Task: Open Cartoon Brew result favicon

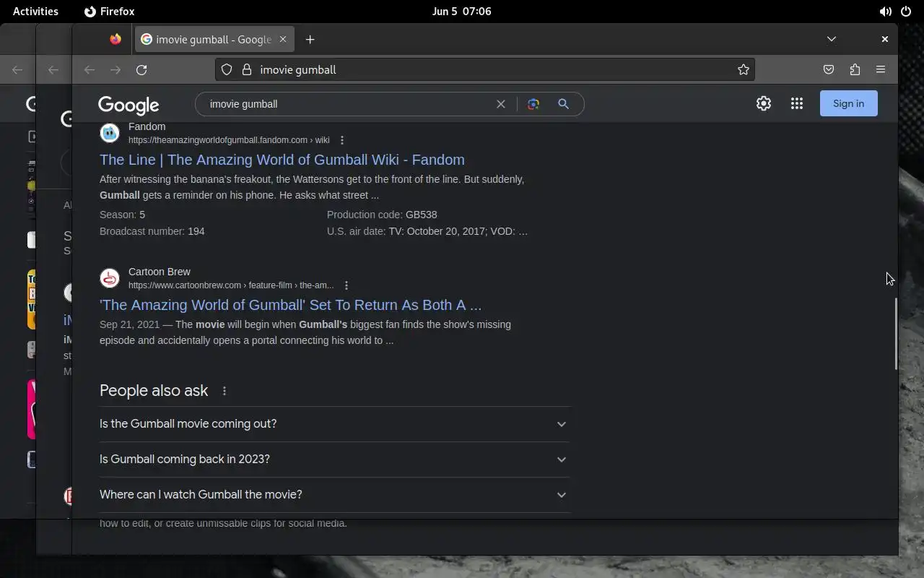Action: click(x=110, y=278)
